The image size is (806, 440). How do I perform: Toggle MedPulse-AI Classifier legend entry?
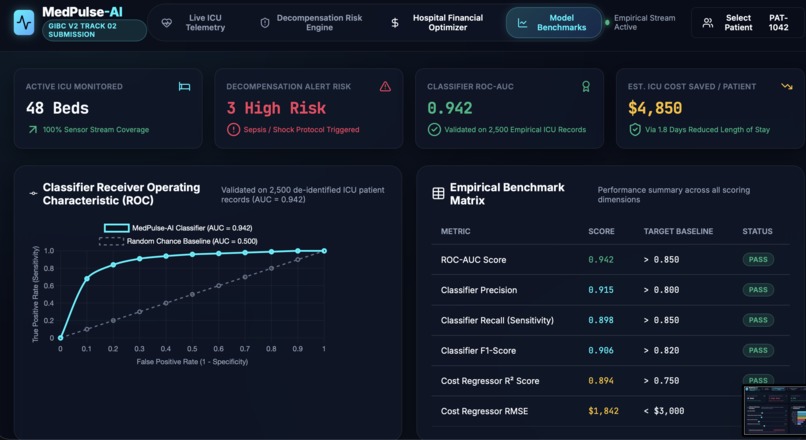coord(178,228)
